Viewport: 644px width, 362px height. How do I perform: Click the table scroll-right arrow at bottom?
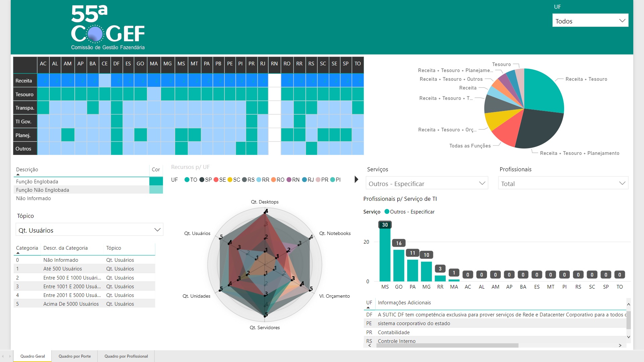620,345
